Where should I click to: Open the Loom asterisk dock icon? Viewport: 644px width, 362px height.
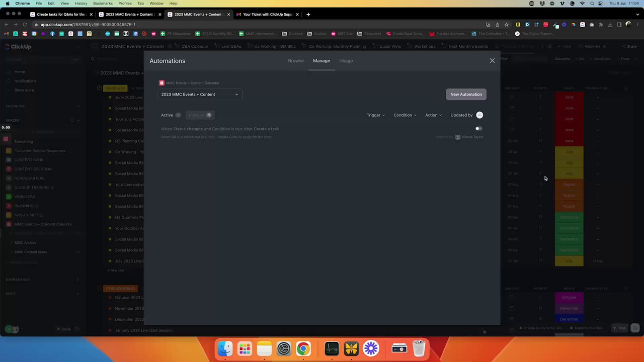pos(371,348)
